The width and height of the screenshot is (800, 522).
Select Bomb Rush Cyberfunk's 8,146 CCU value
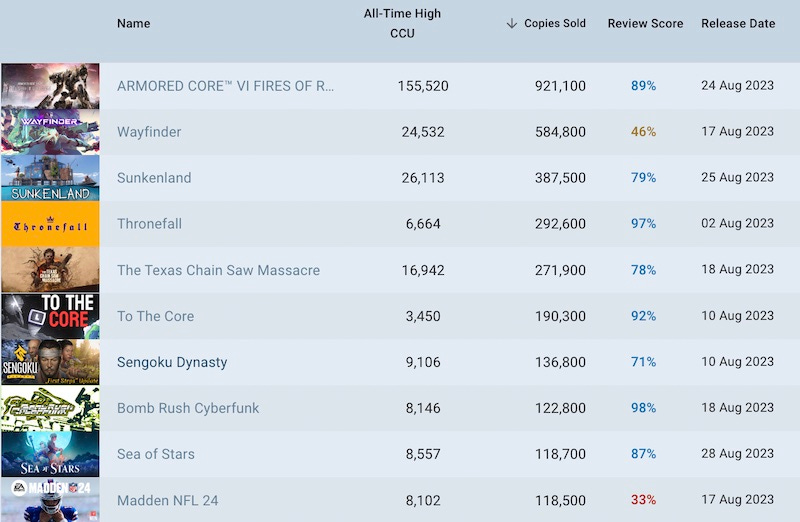[x=423, y=408]
